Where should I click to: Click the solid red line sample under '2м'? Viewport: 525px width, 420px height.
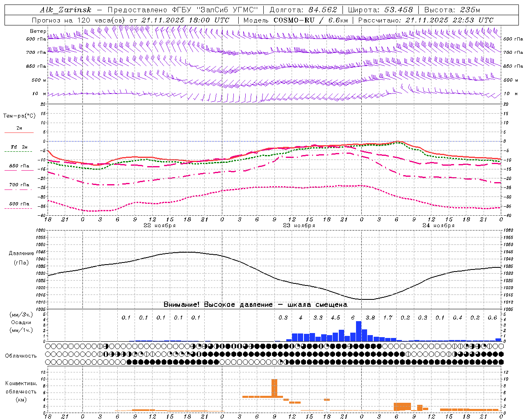[x=19, y=132]
